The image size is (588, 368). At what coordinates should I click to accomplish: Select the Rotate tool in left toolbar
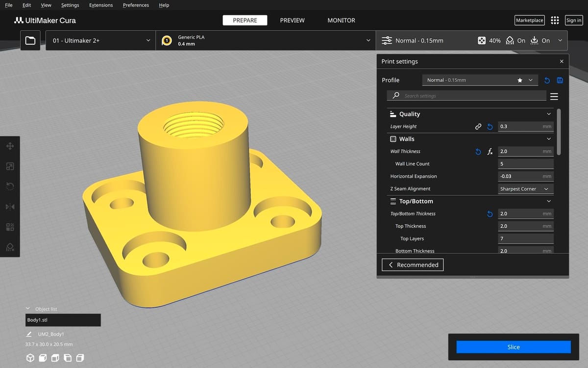click(x=10, y=186)
